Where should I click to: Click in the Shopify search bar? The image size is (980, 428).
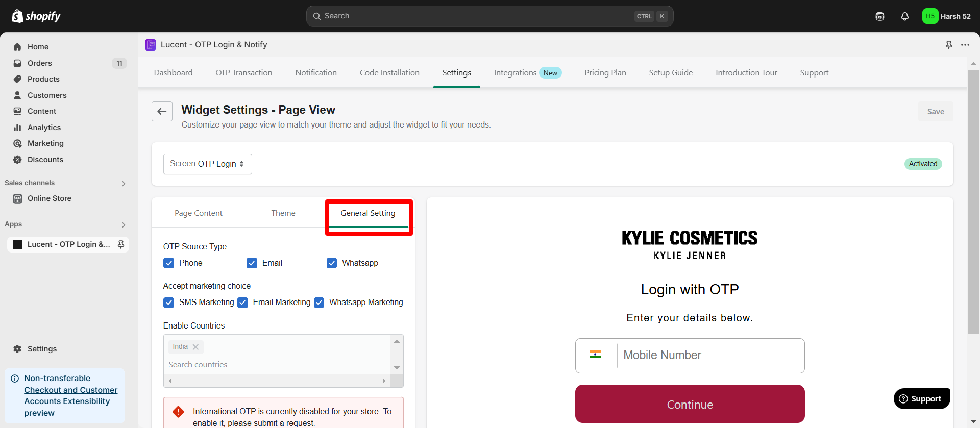pos(489,16)
